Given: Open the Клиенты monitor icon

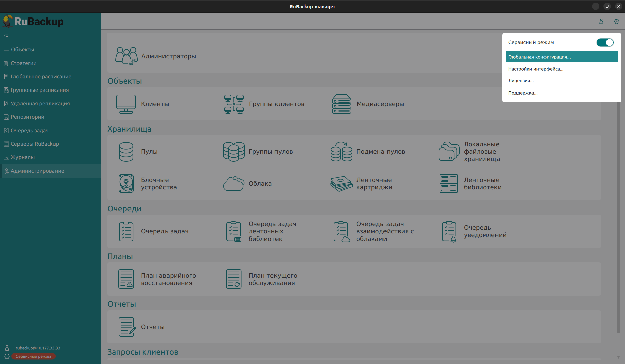Looking at the screenshot, I should click(126, 104).
